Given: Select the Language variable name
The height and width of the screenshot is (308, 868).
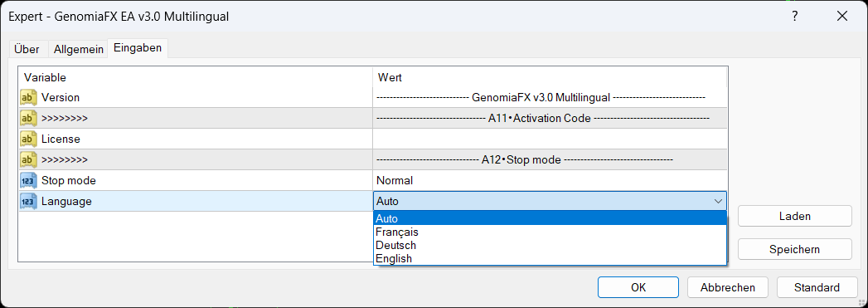Looking at the screenshot, I should [x=66, y=202].
